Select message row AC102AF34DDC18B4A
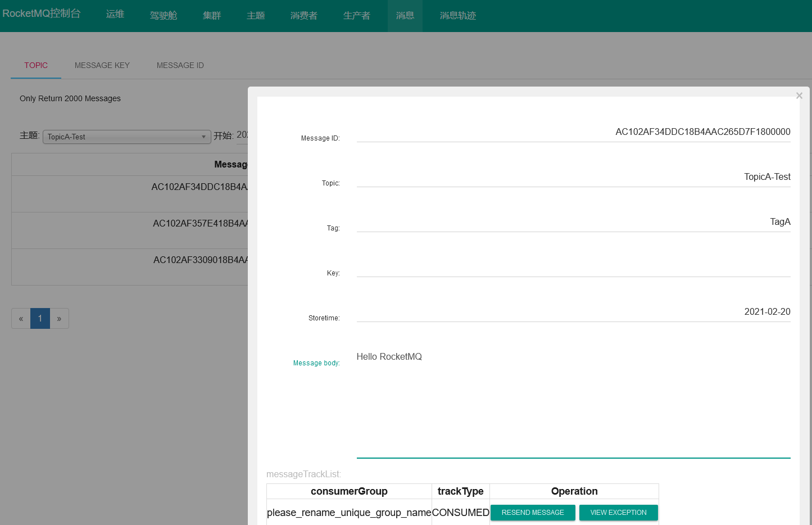 [x=130, y=194]
